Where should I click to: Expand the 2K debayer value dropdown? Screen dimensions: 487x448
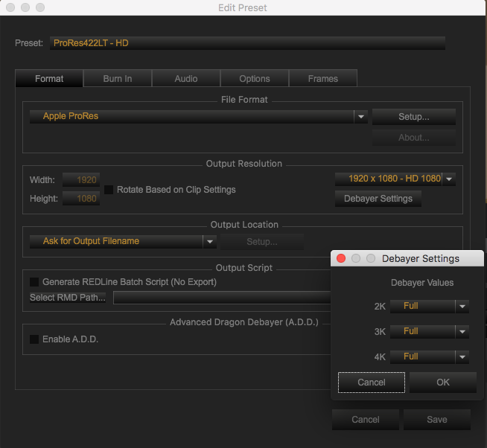(x=462, y=306)
